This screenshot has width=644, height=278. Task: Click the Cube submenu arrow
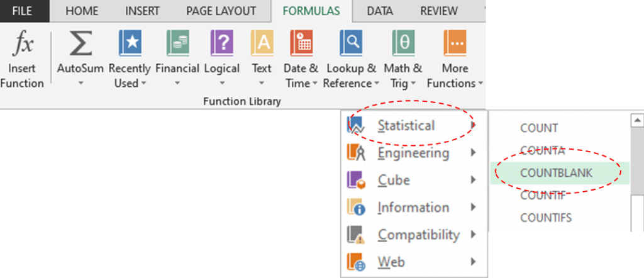[474, 180]
